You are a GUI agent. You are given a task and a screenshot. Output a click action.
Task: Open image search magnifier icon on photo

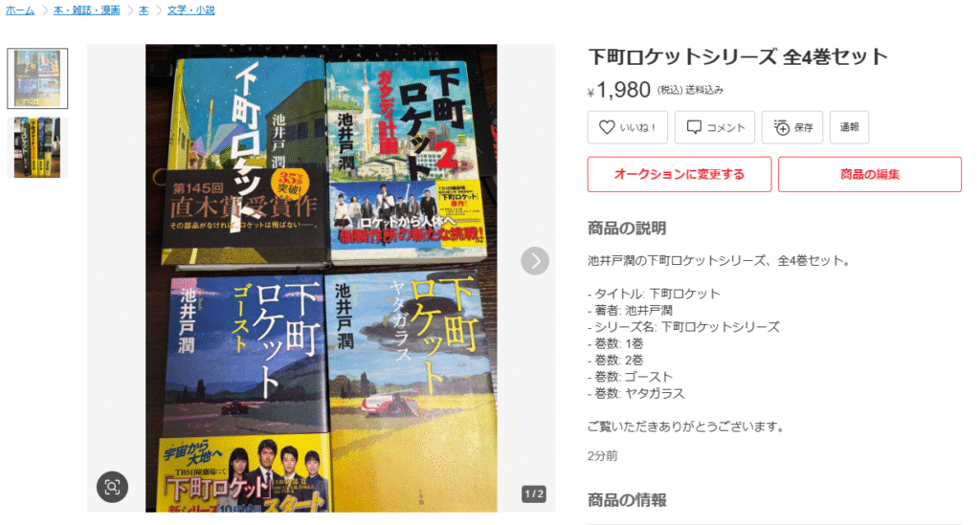[113, 487]
